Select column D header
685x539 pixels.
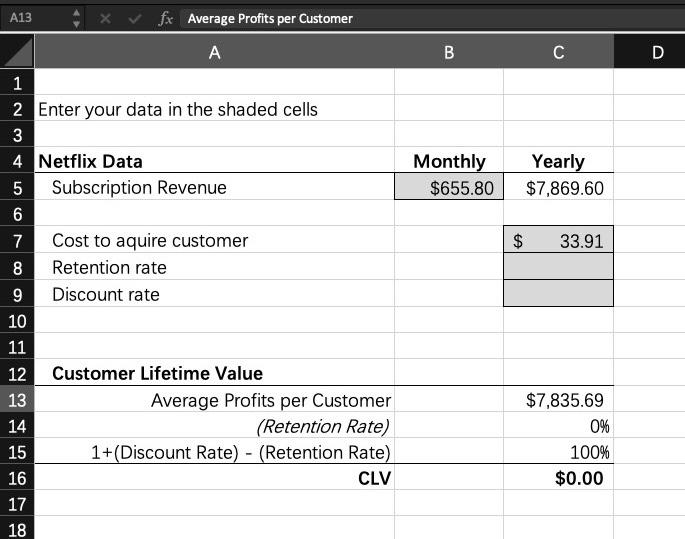pyautogui.click(x=650, y=52)
